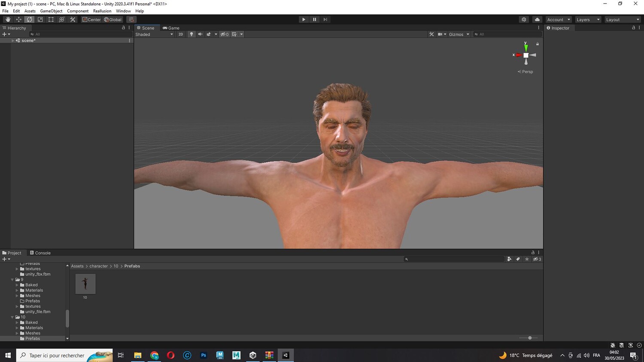
Task: Select the Hand tool in toolbar
Action: coord(8,20)
